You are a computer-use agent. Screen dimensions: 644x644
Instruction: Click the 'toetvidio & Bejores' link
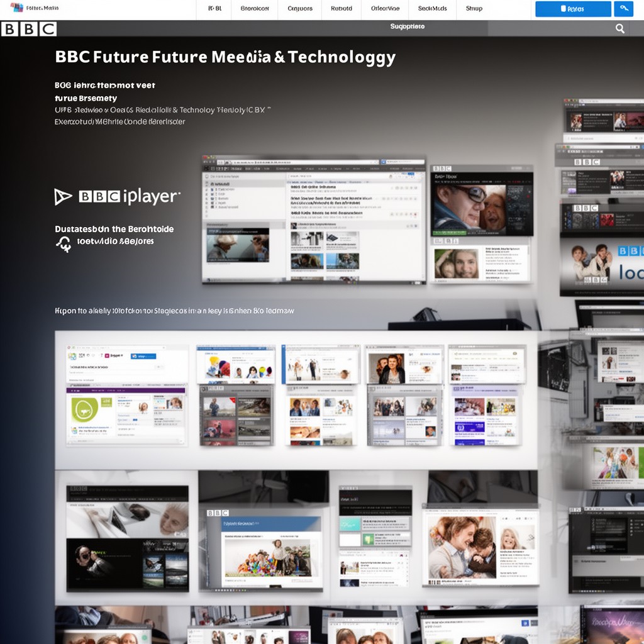(116, 241)
